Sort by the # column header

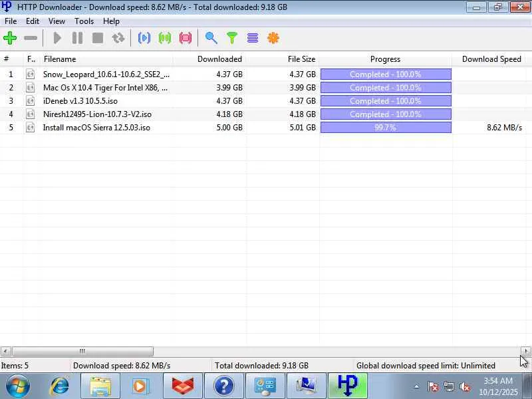(x=11, y=59)
